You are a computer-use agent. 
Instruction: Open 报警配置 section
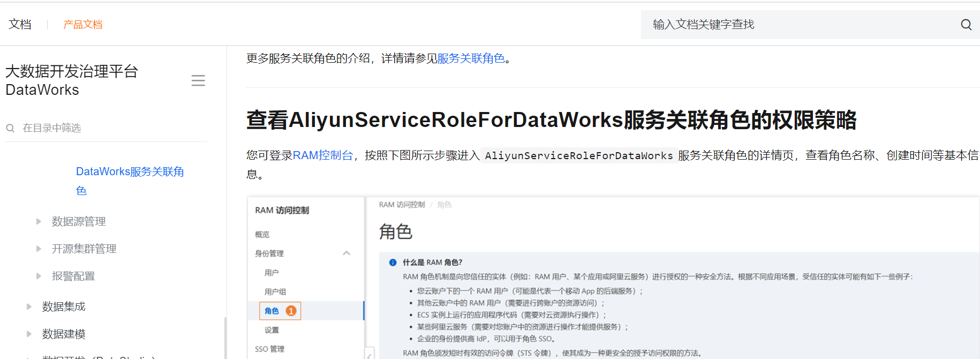pos(73,276)
